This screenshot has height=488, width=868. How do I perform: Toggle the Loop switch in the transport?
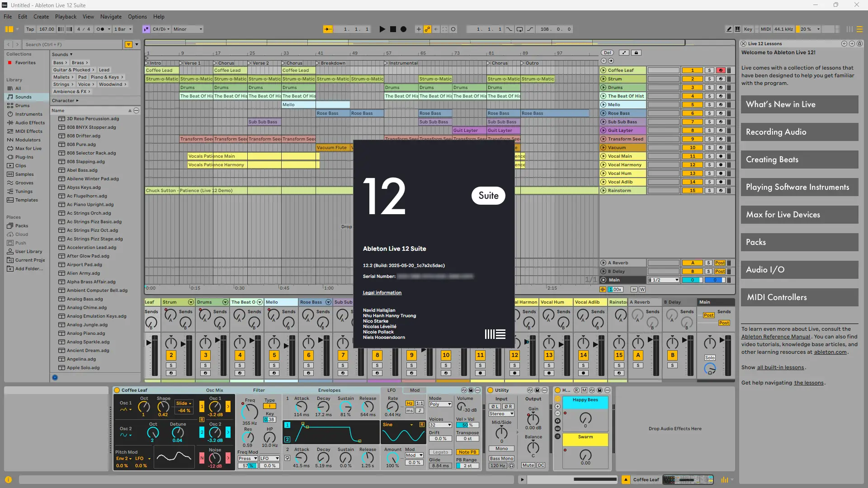pos(519,29)
